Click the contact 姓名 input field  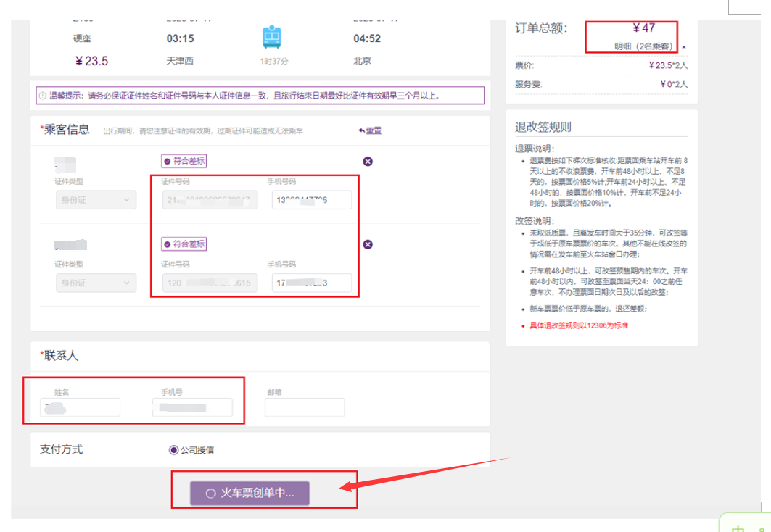point(81,408)
